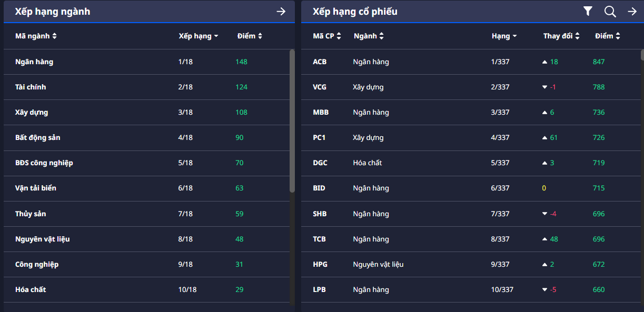The height and width of the screenshot is (312, 644).
Task: Toggle Hạng column sort dropdown
Action: (x=514, y=37)
